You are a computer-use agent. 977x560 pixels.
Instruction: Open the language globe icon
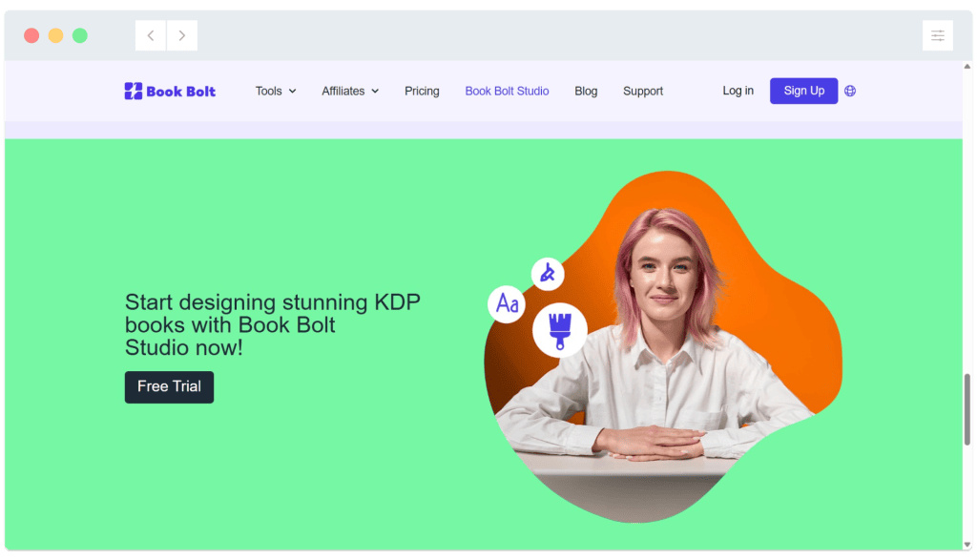coord(850,91)
